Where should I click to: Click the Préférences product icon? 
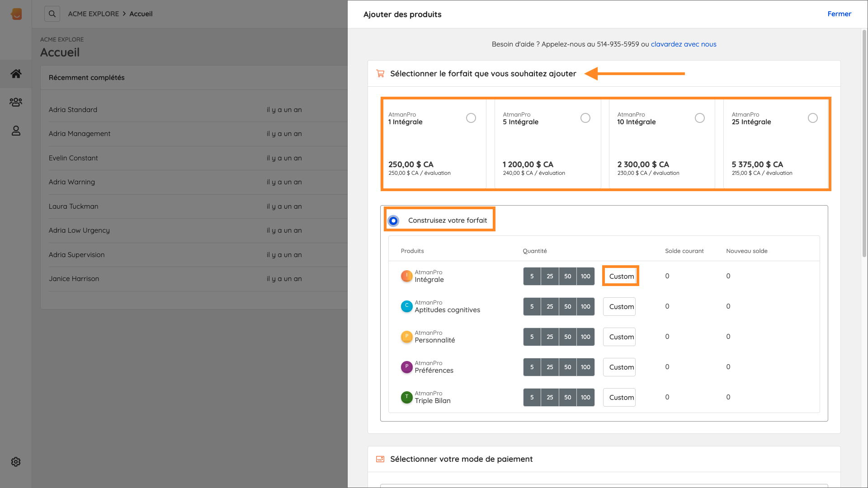tap(406, 366)
